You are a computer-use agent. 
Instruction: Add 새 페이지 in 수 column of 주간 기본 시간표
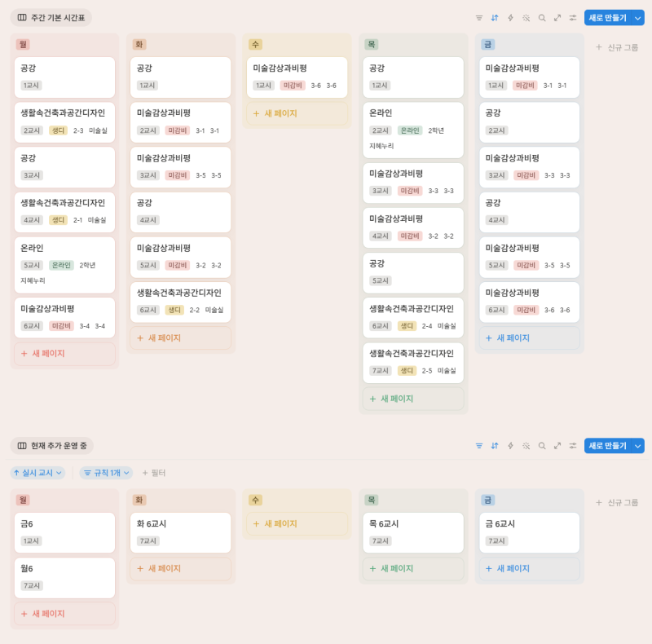pos(297,113)
